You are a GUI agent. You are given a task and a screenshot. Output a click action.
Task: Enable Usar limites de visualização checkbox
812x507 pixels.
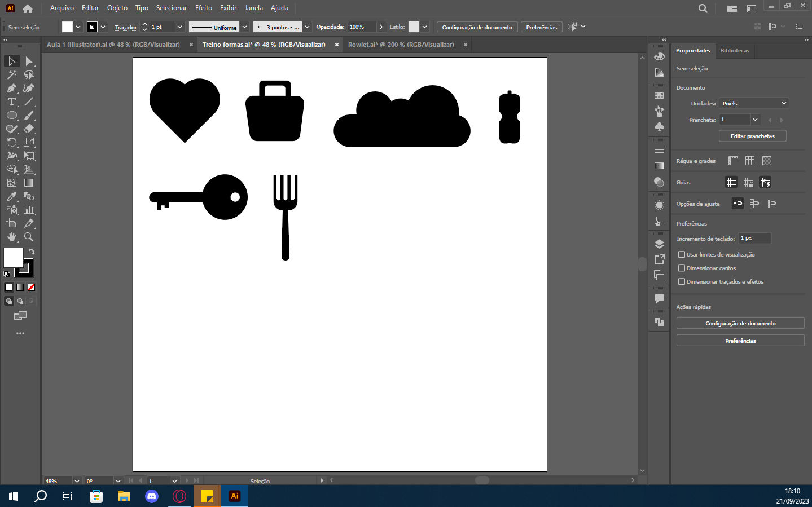[682, 254]
